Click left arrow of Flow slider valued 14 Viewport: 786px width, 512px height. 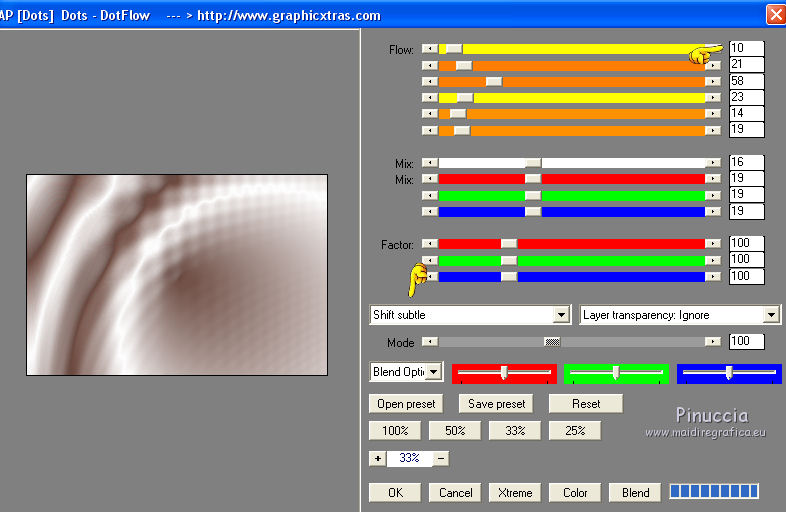click(x=430, y=114)
